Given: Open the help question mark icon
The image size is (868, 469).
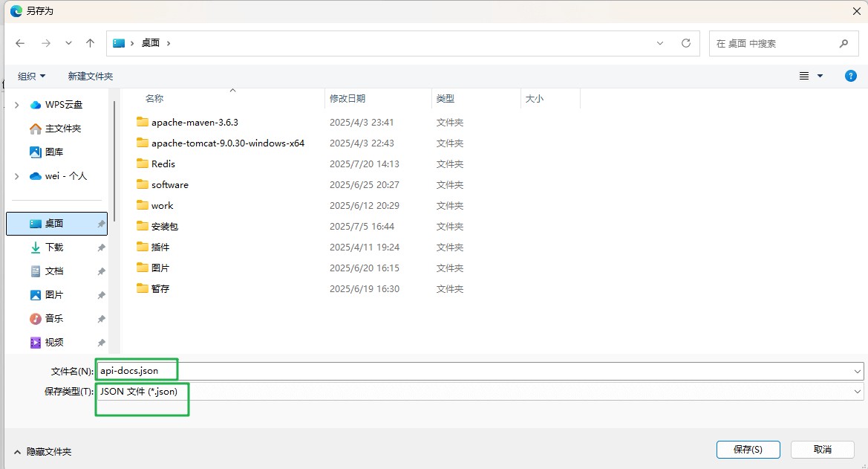Looking at the screenshot, I should pyautogui.click(x=851, y=76).
